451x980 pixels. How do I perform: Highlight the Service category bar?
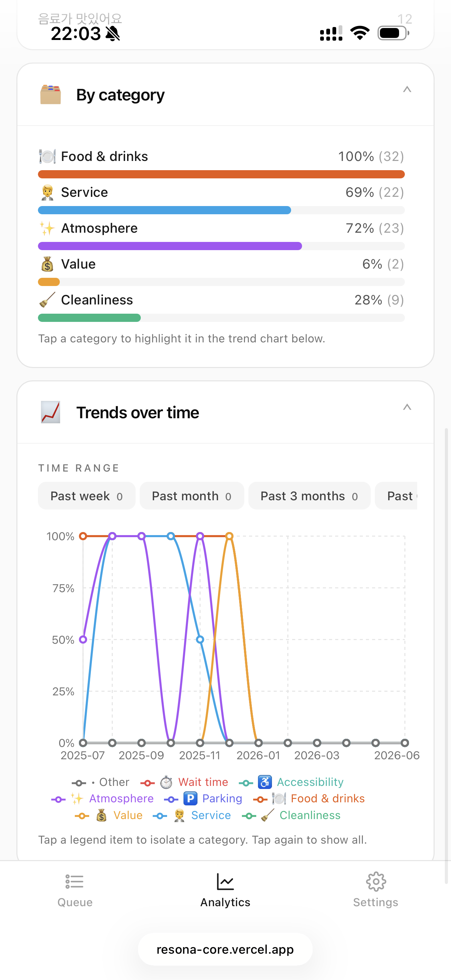[x=221, y=210]
